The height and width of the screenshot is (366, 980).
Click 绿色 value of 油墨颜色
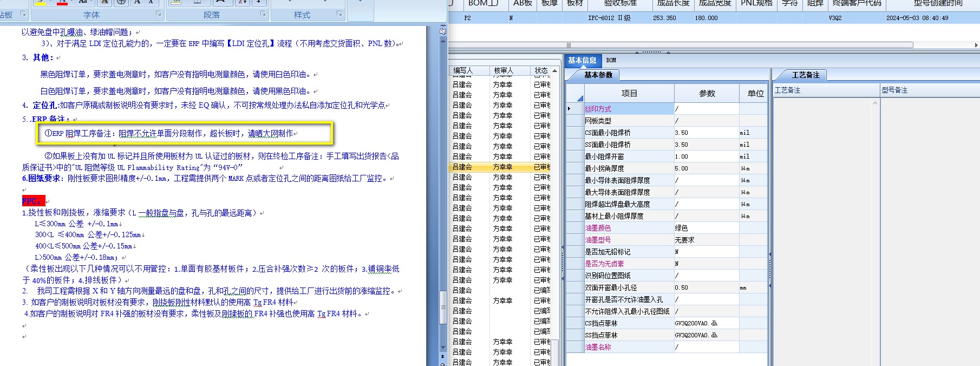(x=707, y=228)
